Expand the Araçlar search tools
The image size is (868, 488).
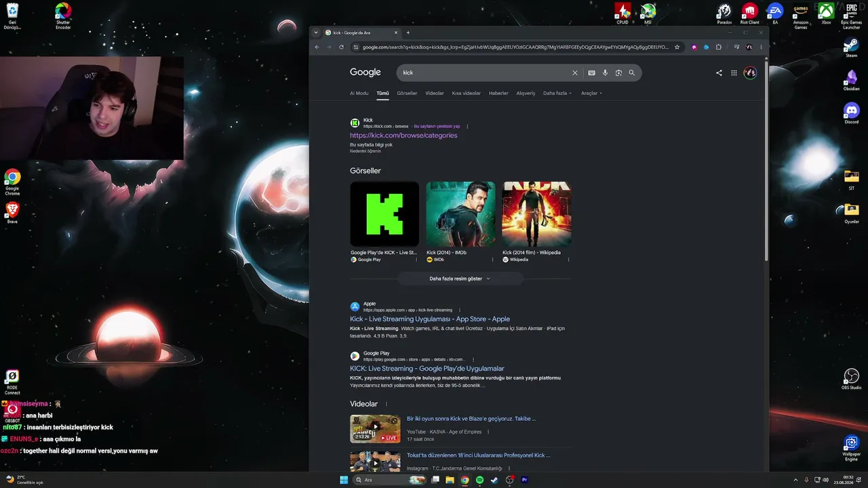point(591,94)
